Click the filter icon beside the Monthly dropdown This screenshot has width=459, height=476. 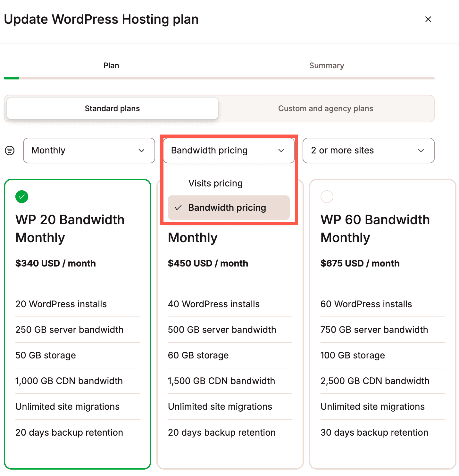(10, 151)
